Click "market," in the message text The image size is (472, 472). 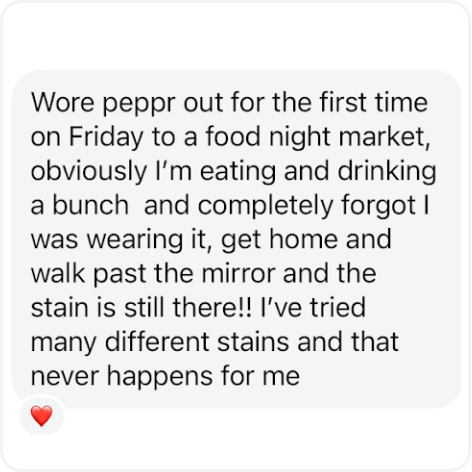point(384,137)
